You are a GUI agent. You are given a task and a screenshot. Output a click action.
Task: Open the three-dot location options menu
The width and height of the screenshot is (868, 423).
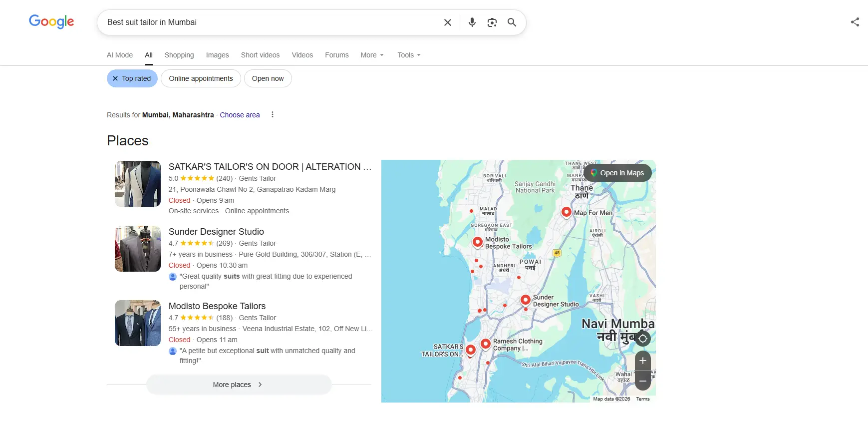tap(272, 115)
